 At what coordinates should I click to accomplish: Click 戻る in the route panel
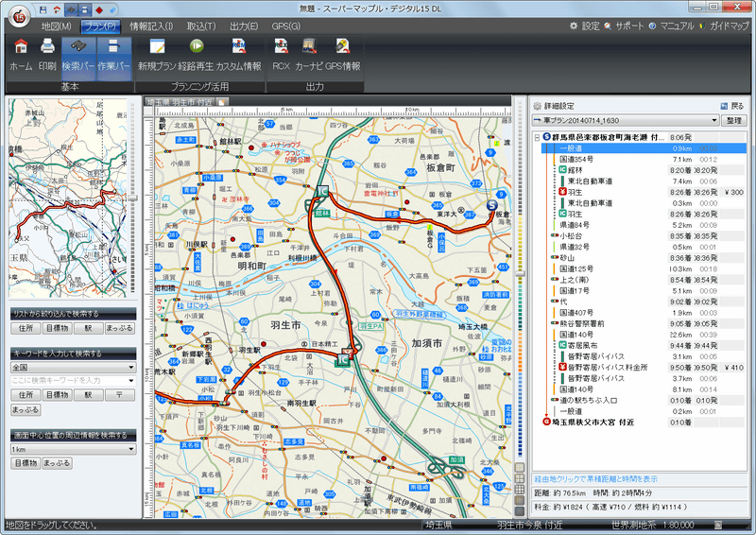732,106
